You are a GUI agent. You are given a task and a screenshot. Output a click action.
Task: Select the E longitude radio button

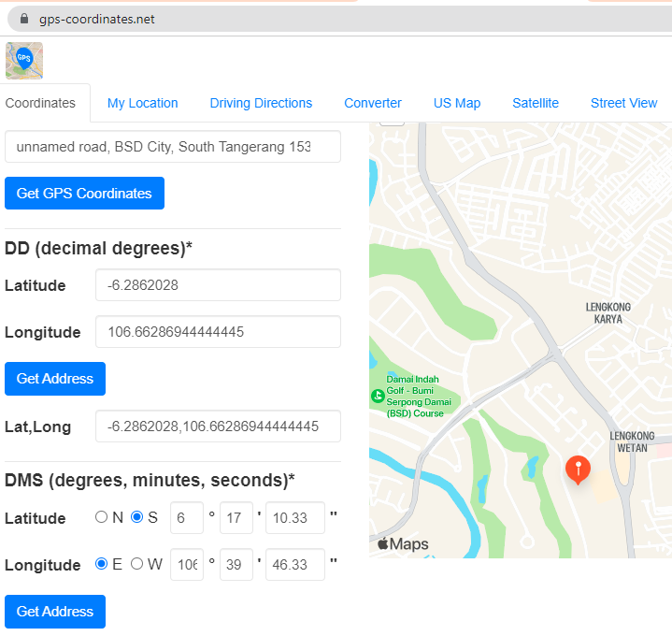101,564
